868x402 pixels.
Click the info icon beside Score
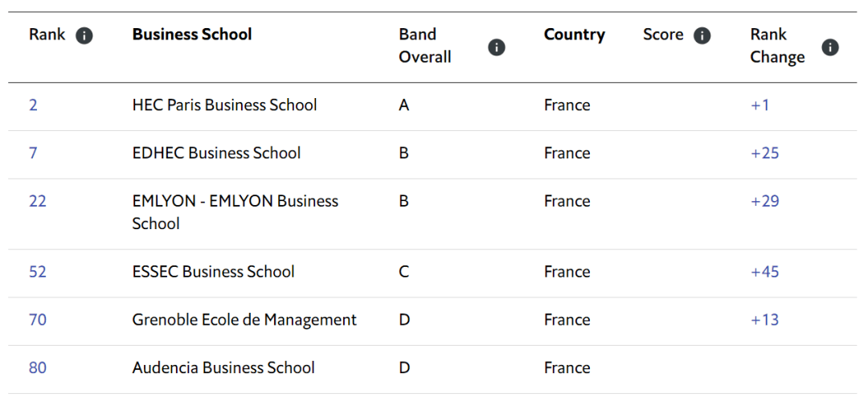pyautogui.click(x=702, y=35)
